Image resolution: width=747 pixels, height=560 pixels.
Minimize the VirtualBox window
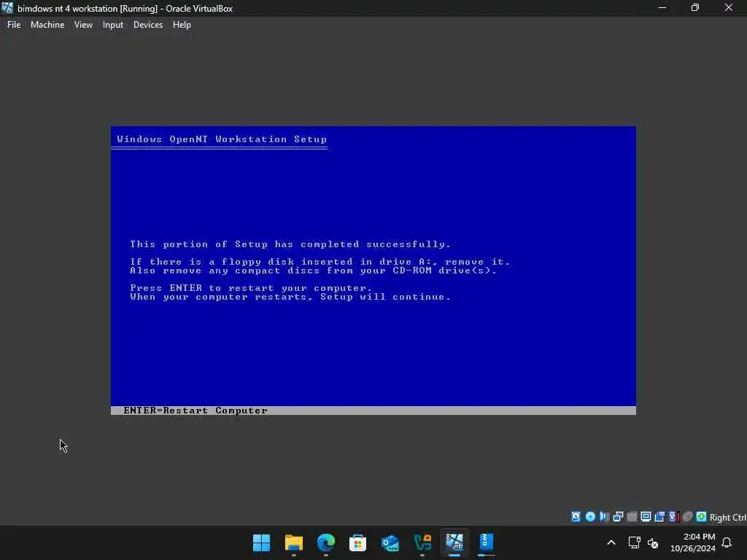662,8
